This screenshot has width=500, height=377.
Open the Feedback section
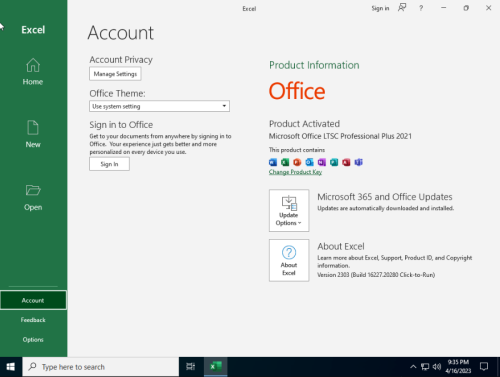click(33, 320)
